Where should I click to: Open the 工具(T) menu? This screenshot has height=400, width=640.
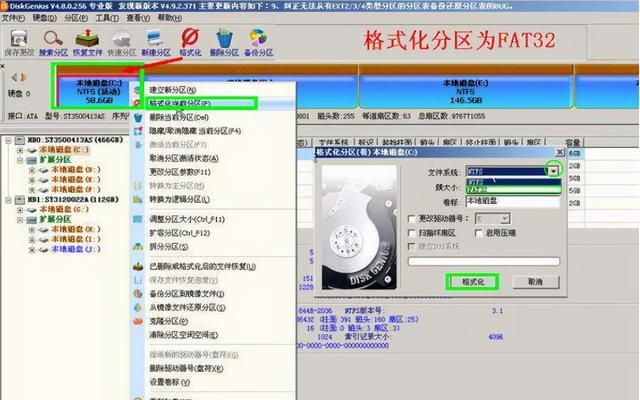tap(107, 18)
